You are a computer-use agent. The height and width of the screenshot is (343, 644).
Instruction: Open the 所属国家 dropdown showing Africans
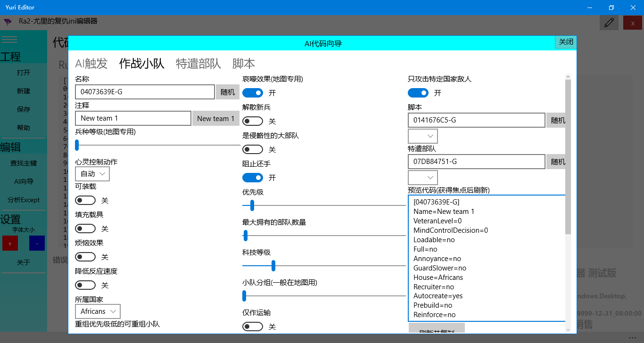pos(98,311)
